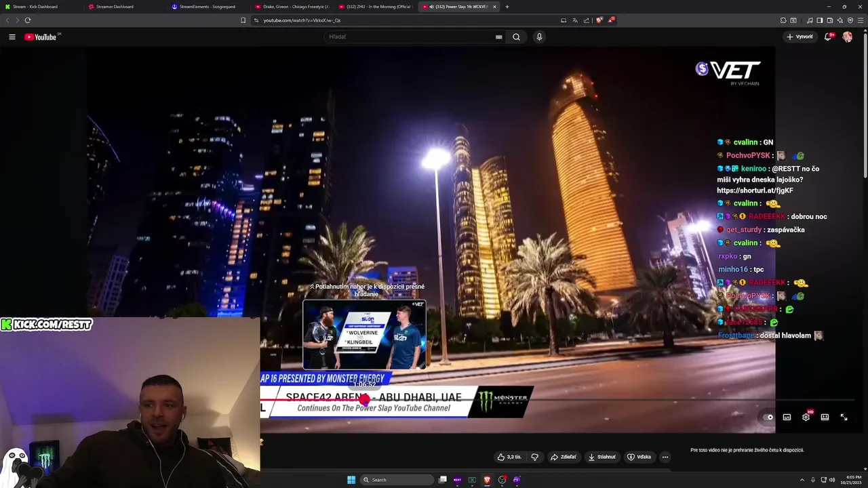
Task: Open the Vytvoriť create button
Action: point(800,37)
